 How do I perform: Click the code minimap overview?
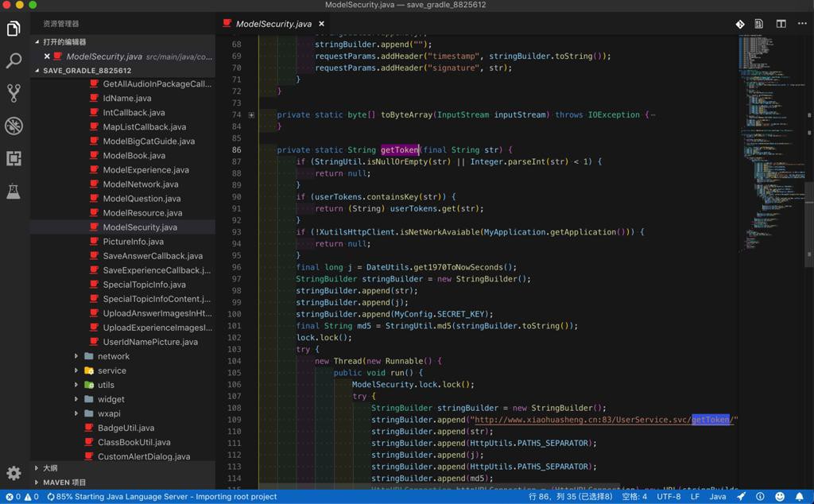[772, 145]
